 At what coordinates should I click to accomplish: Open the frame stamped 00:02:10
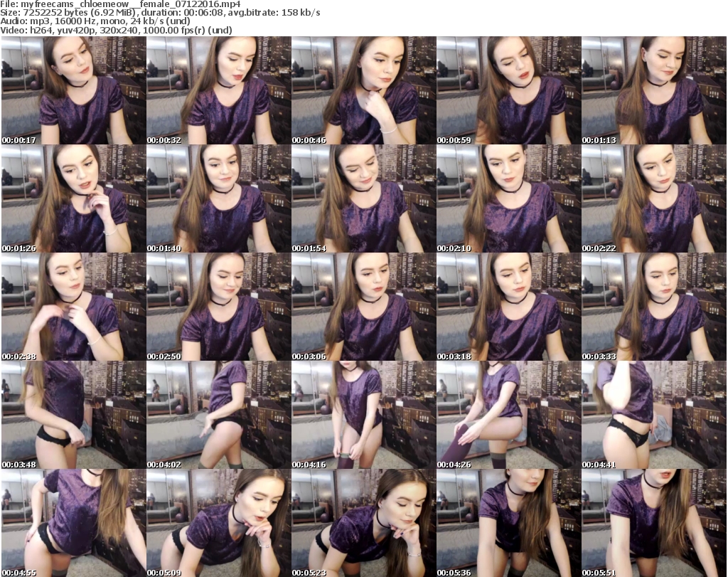coord(509,198)
